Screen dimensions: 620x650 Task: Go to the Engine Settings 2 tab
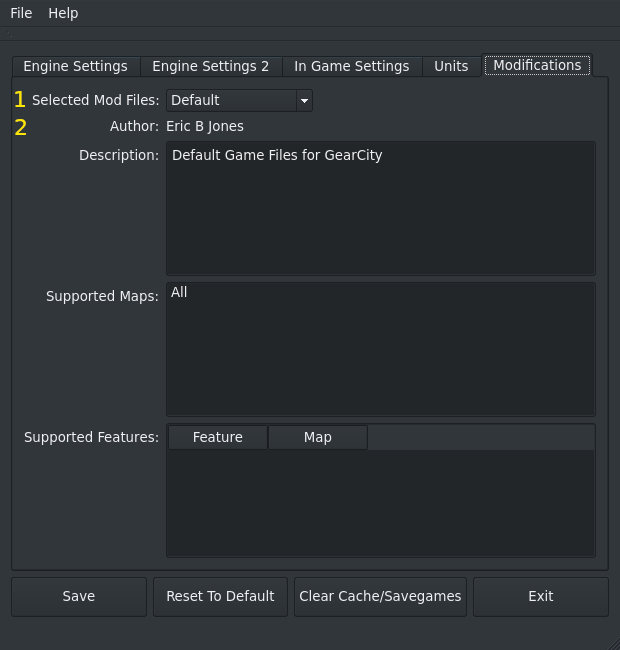click(x=210, y=66)
